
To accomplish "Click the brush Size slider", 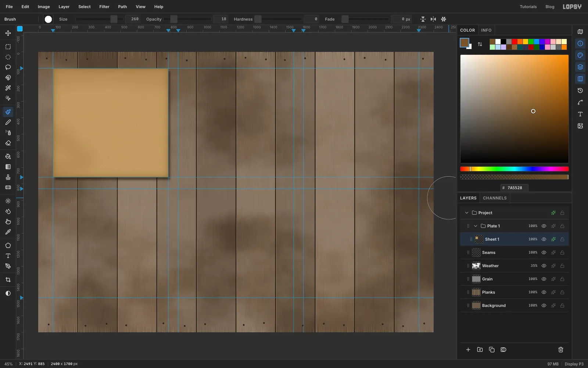I will [x=99, y=19].
